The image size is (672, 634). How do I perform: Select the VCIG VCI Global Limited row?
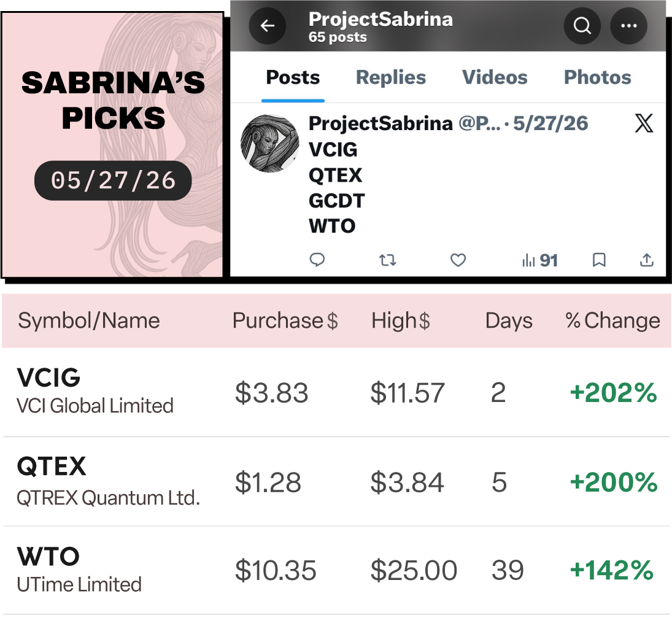(336, 392)
